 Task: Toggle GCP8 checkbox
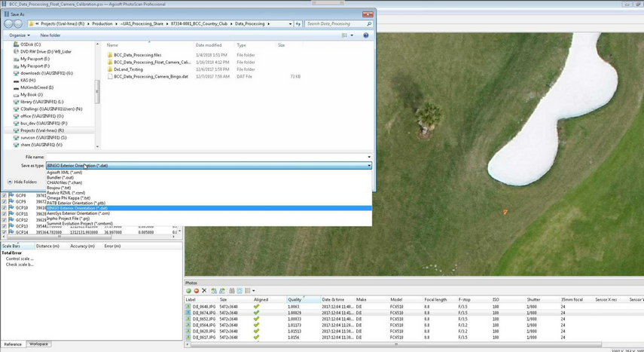coord(4,196)
